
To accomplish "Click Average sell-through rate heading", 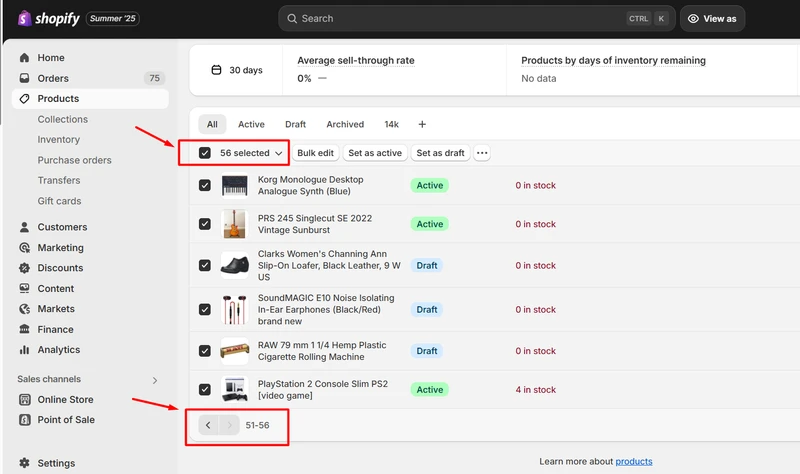I will pos(356,60).
